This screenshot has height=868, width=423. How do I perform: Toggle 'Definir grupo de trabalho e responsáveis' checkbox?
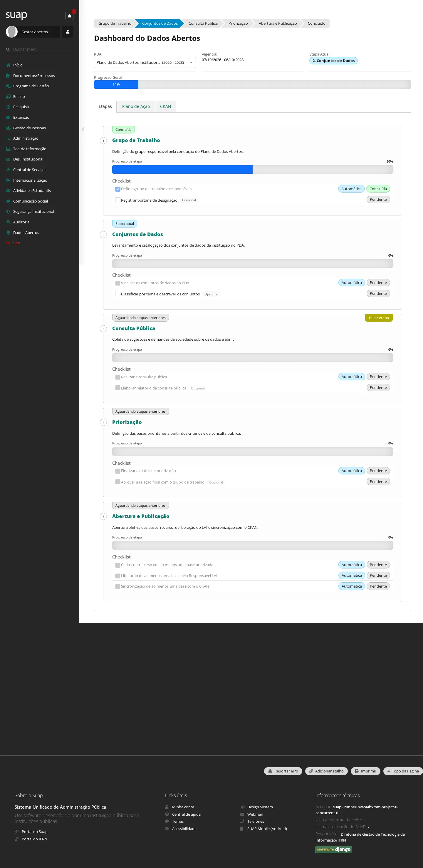tap(117, 189)
